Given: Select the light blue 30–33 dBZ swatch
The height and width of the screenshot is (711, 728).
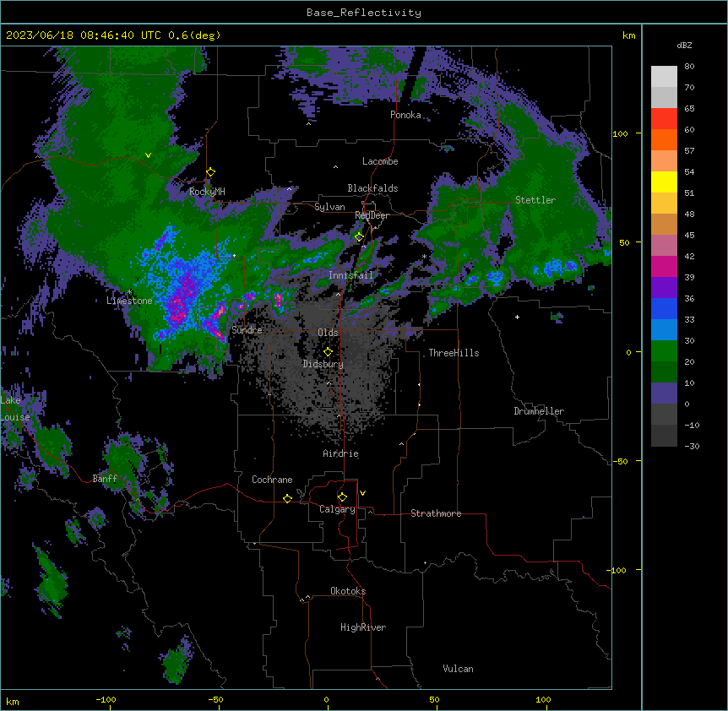Looking at the screenshot, I should 664,330.
